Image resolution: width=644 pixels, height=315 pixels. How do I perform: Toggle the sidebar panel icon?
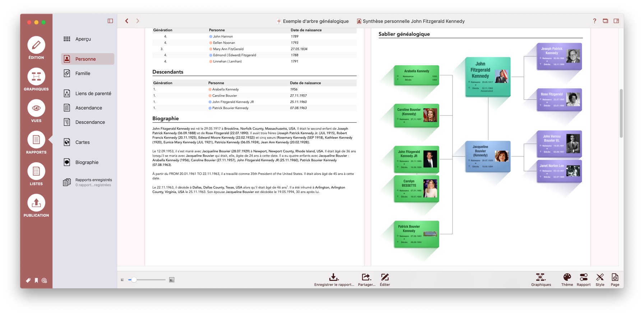110,21
